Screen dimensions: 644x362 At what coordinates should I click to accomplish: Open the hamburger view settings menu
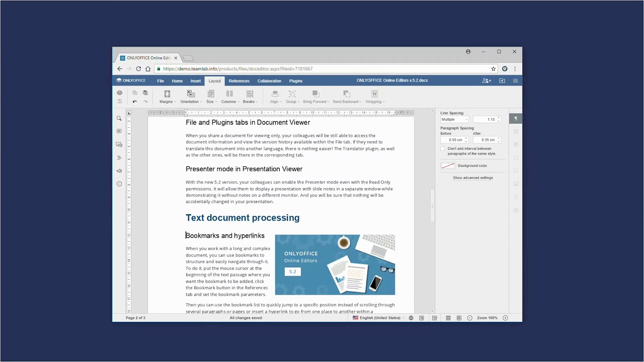515,80
